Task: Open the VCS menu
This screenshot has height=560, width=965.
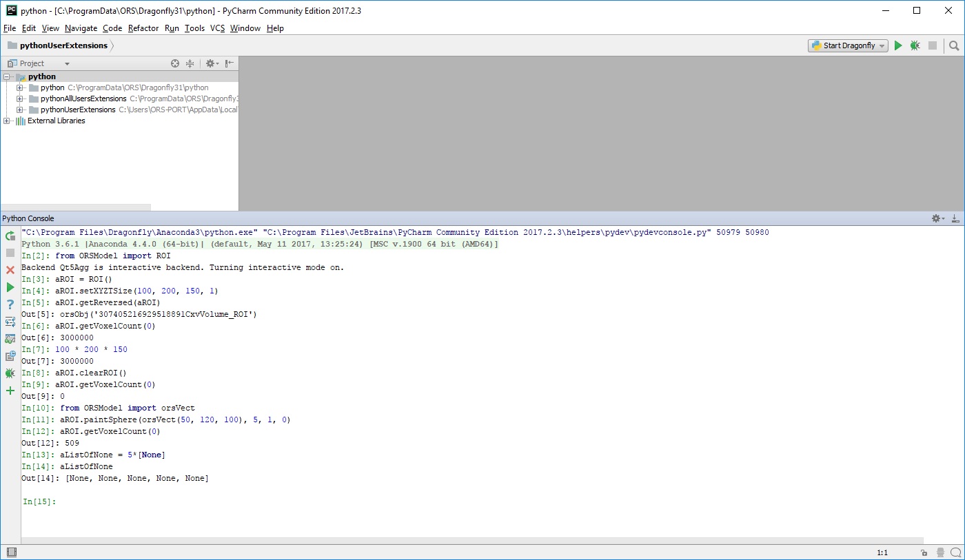Action: [x=217, y=28]
